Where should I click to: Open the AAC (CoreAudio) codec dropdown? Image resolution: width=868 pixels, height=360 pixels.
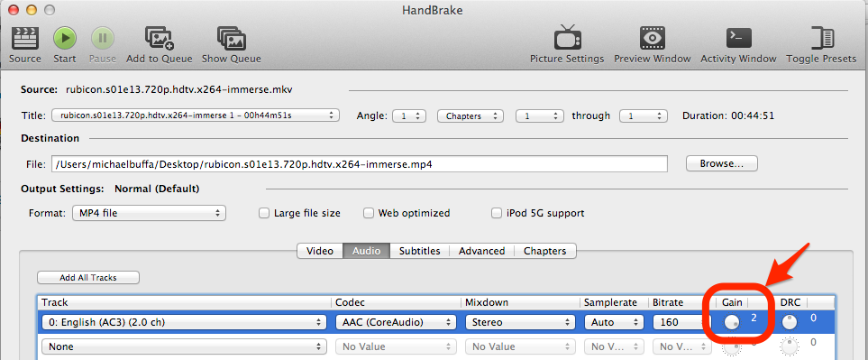pos(396,322)
